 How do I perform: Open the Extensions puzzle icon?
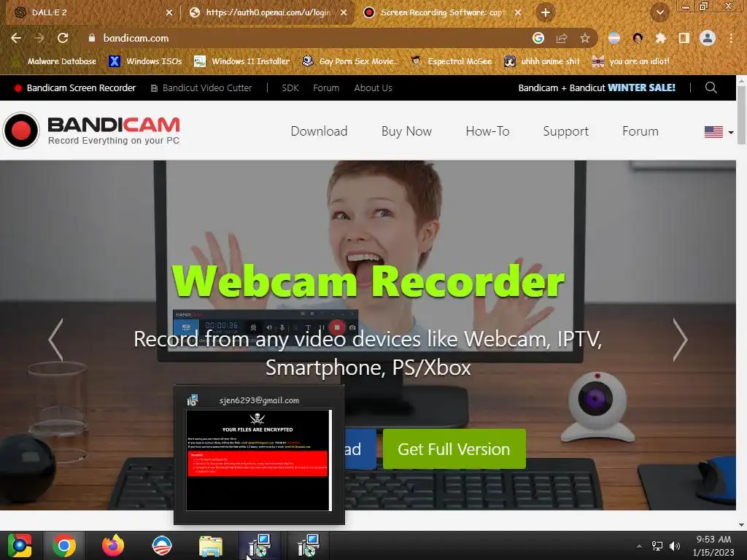point(660,38)
